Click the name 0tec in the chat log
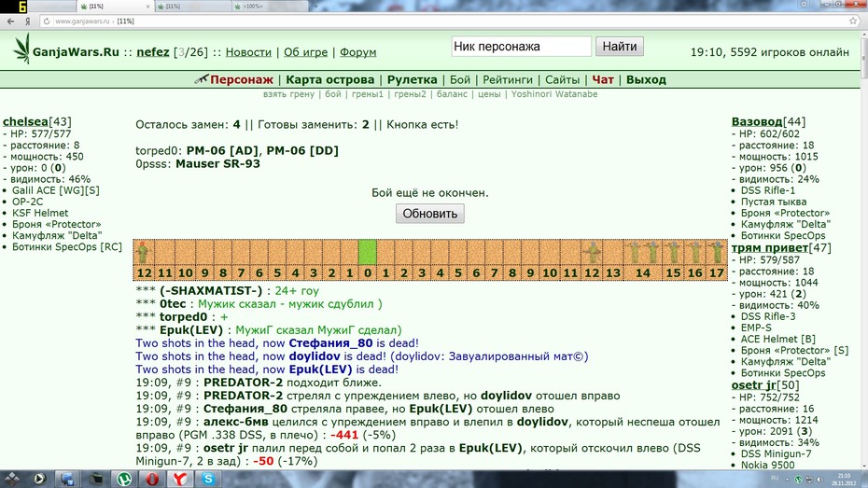This screenshot has height=488, width=868. [x=173, y=304]
